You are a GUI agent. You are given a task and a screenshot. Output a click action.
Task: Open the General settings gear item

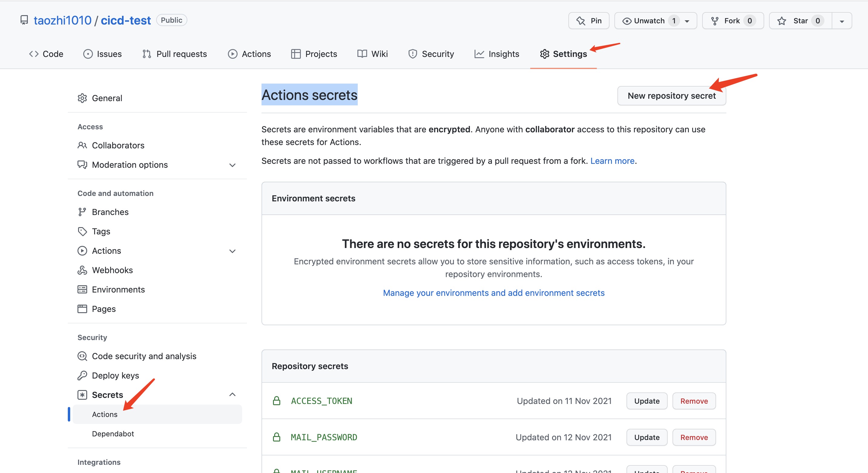click(107, 98)
